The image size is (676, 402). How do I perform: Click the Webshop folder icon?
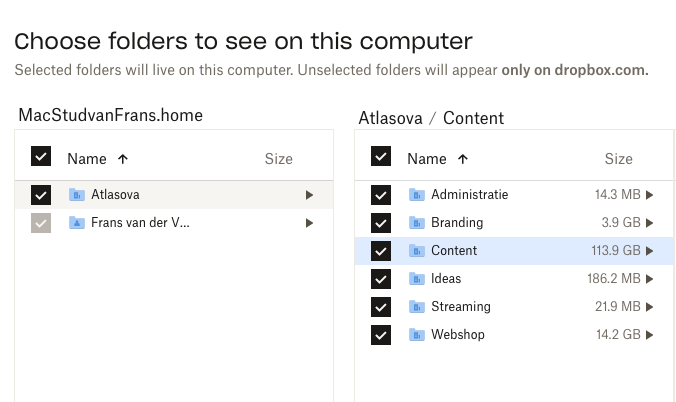pyautogui.click(x=417, y=335)
